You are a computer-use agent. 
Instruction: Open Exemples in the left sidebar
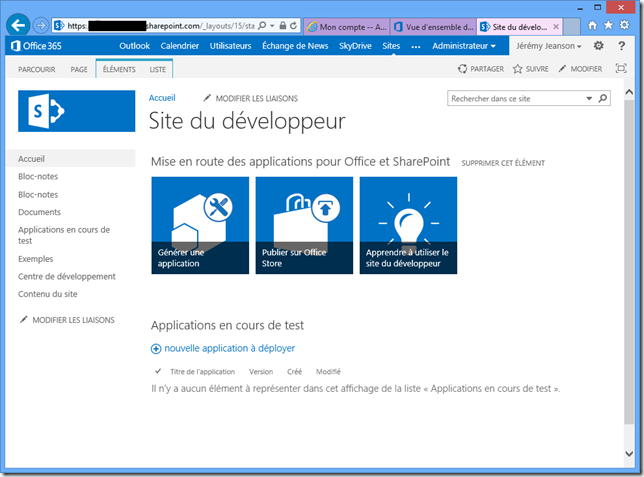click(36, 259)
